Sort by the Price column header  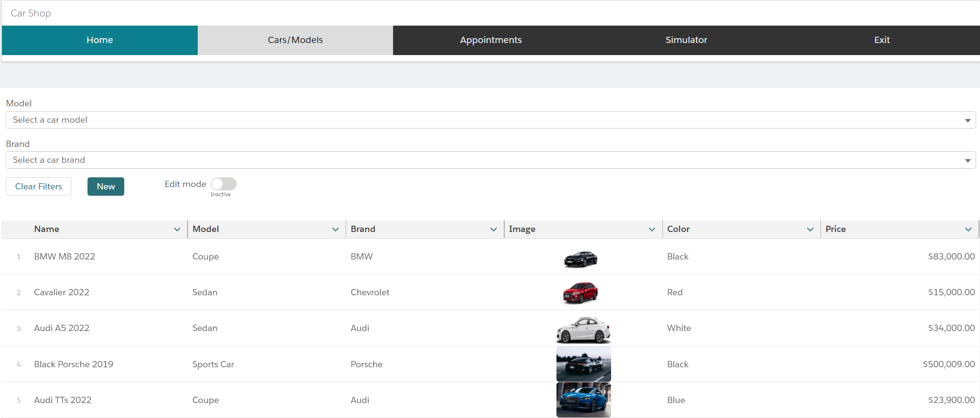pyautogui.click(x=835, y=229)
